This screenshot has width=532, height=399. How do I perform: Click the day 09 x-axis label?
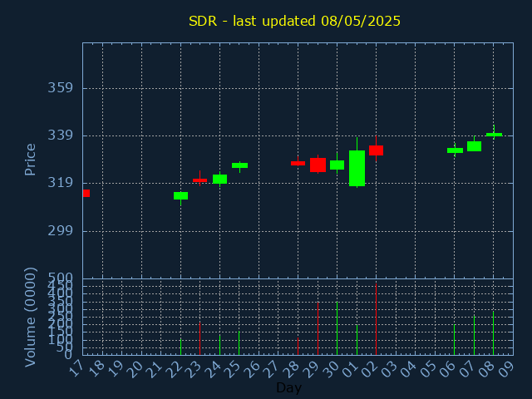507,369
